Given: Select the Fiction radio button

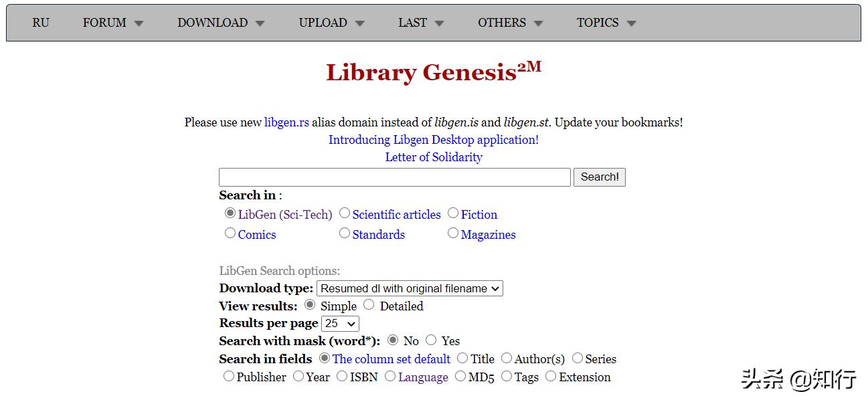Looking at the screenshot, I should [x=453, y=213].
